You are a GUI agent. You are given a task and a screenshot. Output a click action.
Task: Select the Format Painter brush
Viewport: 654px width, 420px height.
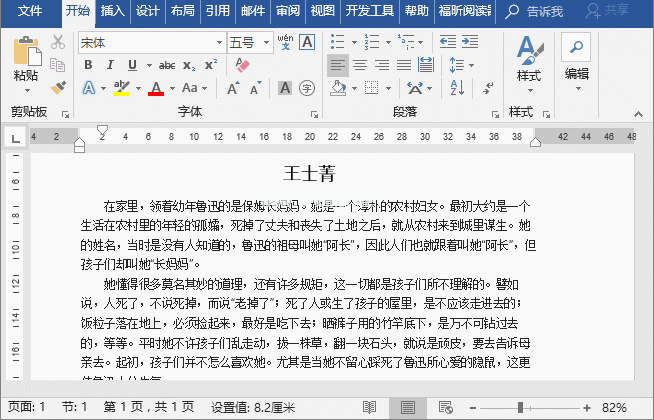[x=58, y=88]
